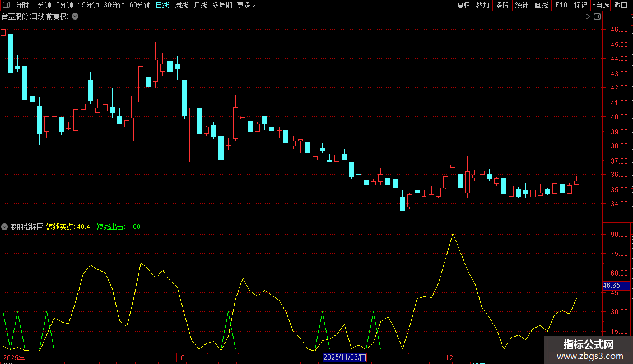Click the 34.00 price axis label
The height and width of the screenshot is (364, 633).
[x=619, y=204]
